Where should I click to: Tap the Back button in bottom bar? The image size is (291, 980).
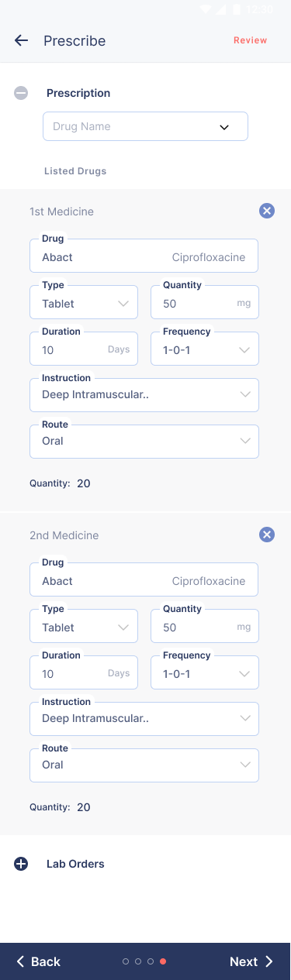coord(38,961)
